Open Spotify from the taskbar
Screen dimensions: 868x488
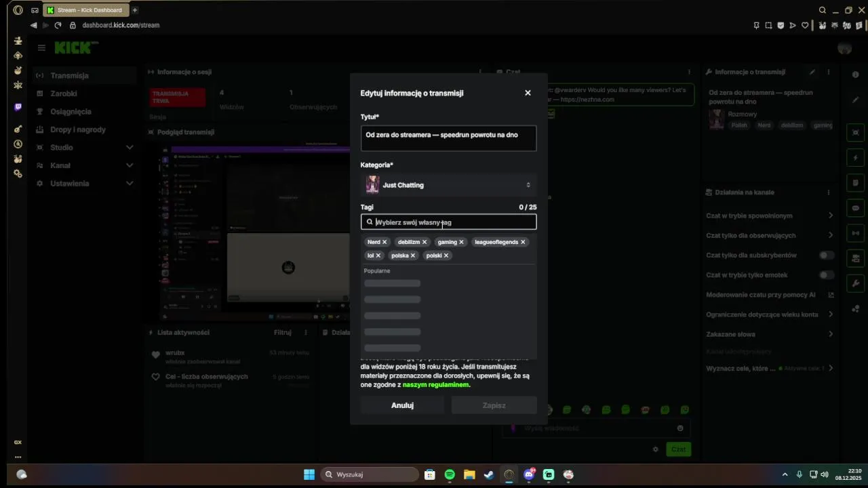click(450, 474)
